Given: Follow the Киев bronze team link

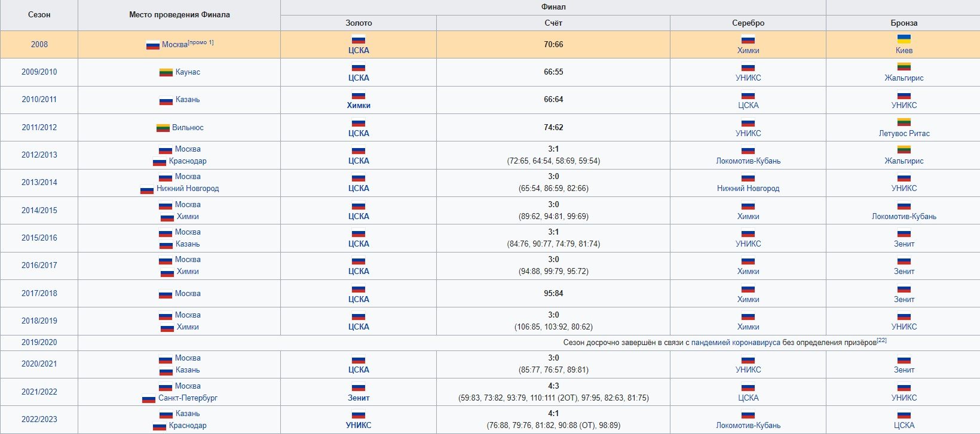Looking at the screenshot, I should coord(904,51).
